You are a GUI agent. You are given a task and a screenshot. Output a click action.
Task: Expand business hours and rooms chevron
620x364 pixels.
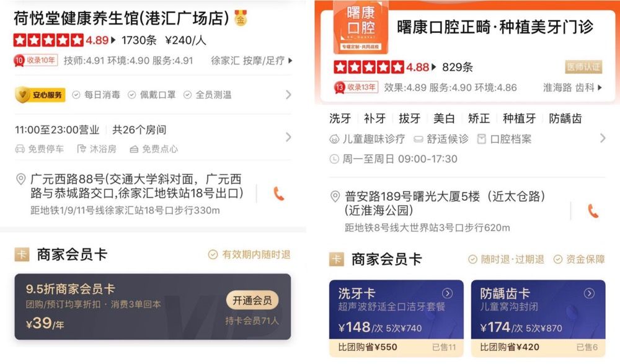pyautogui.click(x=288, y=137)
